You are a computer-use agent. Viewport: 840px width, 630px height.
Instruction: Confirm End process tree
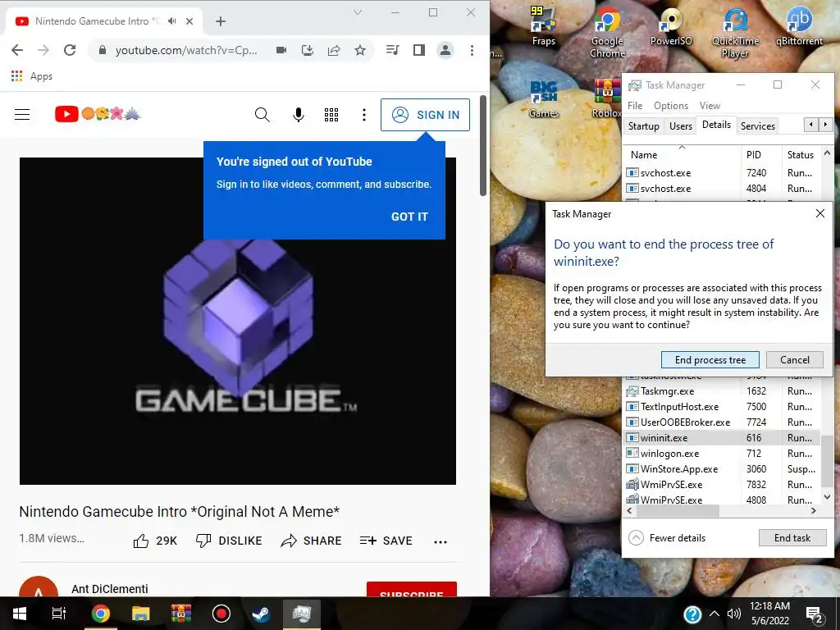pyautogui.click(x=710, y=360)
